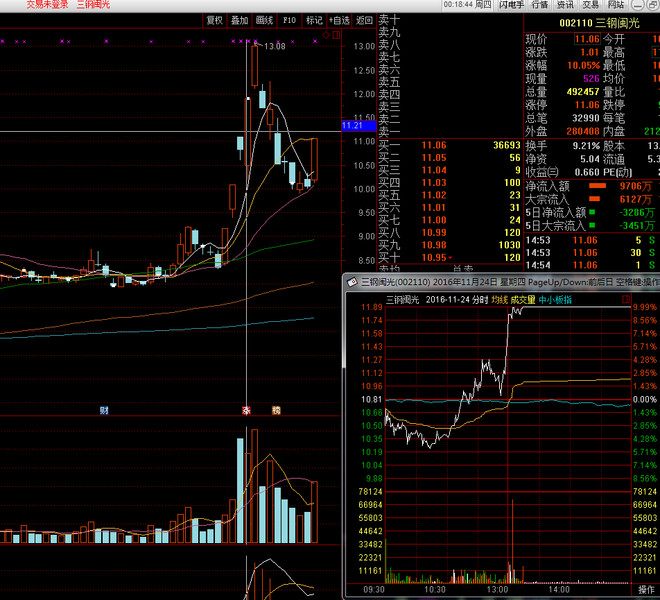Click the intraday popup title bar icon
This screenshot has width=660, height=600.
click(x=352, y=282)
